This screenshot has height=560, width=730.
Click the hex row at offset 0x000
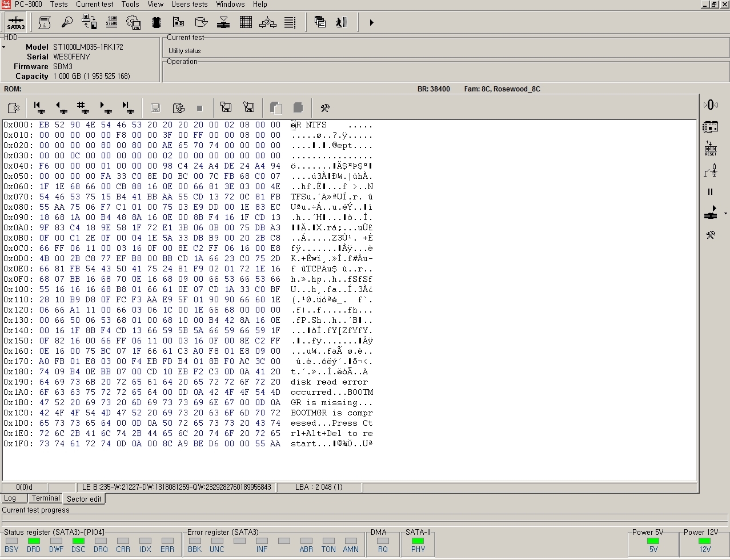(188, 125)
